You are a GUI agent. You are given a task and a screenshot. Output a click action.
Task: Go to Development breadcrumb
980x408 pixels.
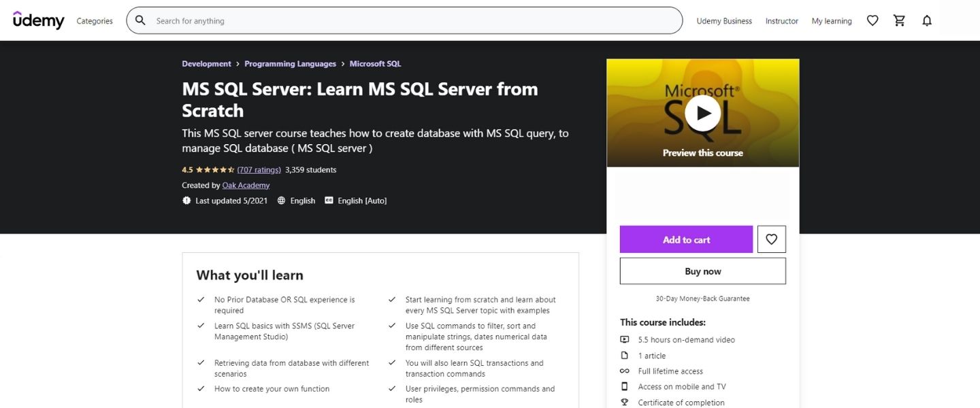coord(206,64)
